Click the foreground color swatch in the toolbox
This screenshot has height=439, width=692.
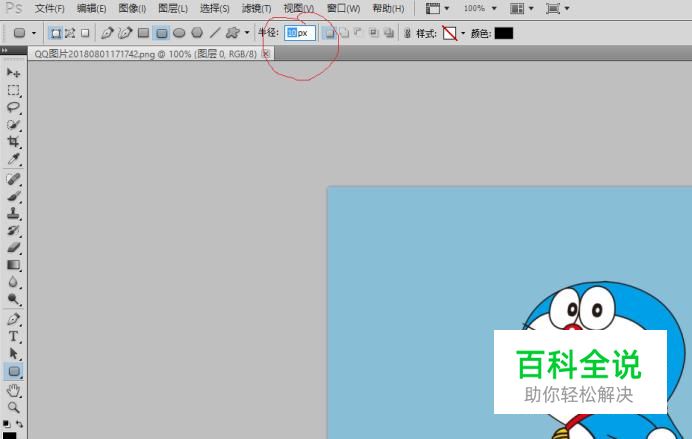[x=9, y=435]
